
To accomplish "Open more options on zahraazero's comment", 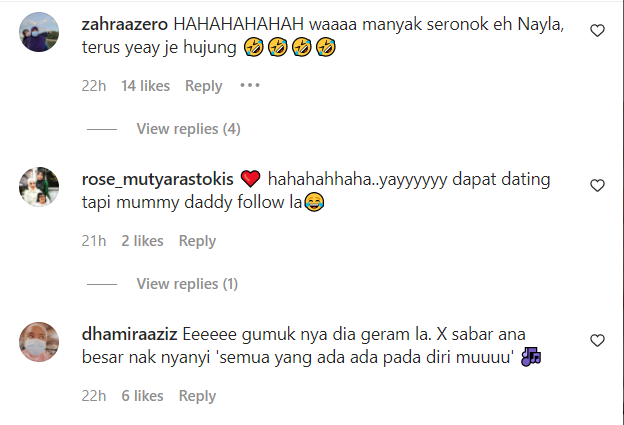I will [x=250, y=86].
